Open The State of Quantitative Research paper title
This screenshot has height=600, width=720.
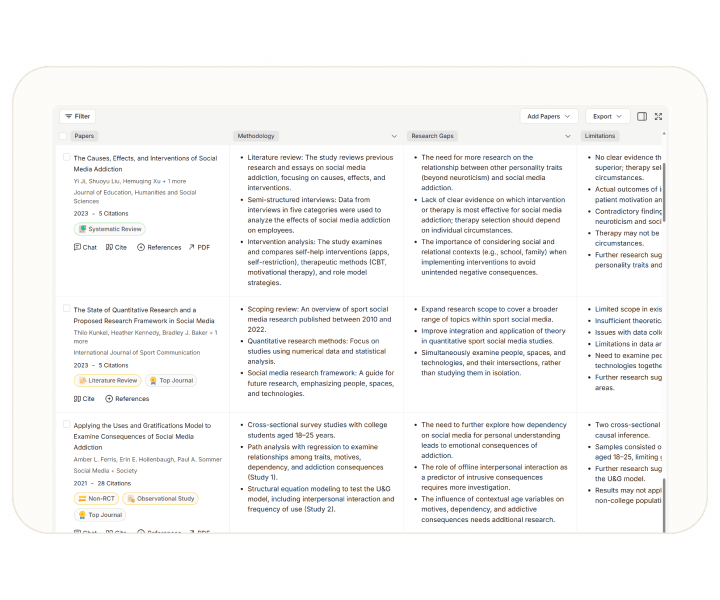(x=144, y=315)
